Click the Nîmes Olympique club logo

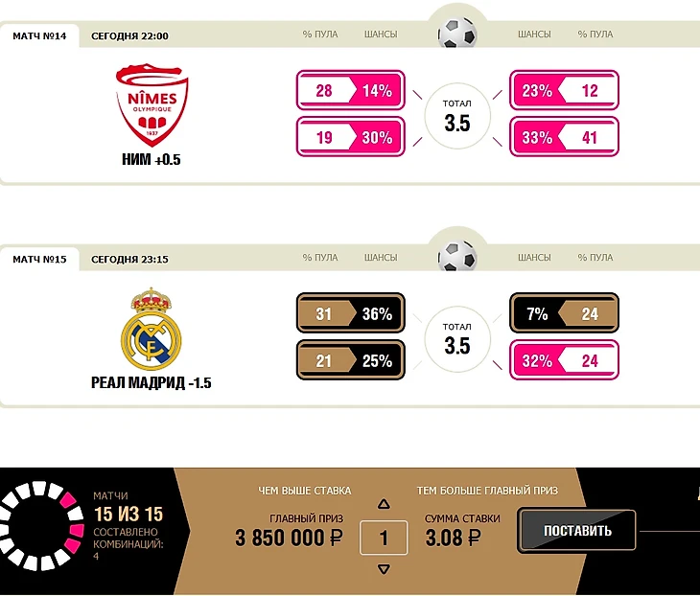pyautogui.click(x=152, y=102)
